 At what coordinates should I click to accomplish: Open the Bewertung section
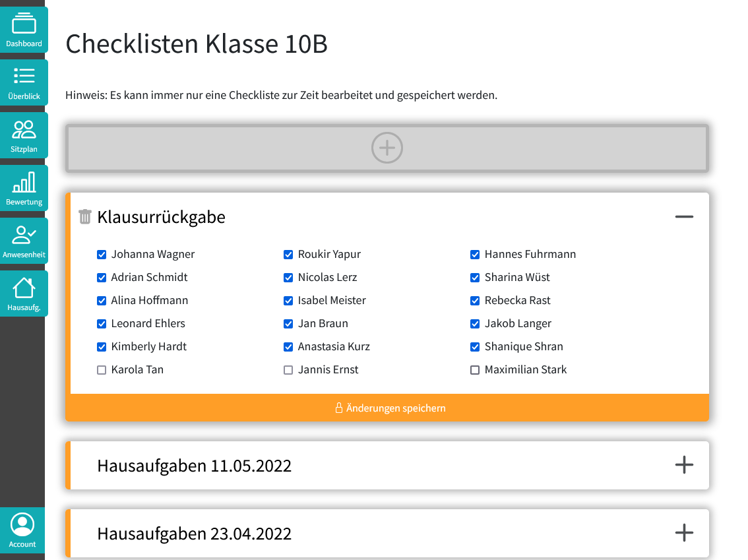(x=24, y=188)
